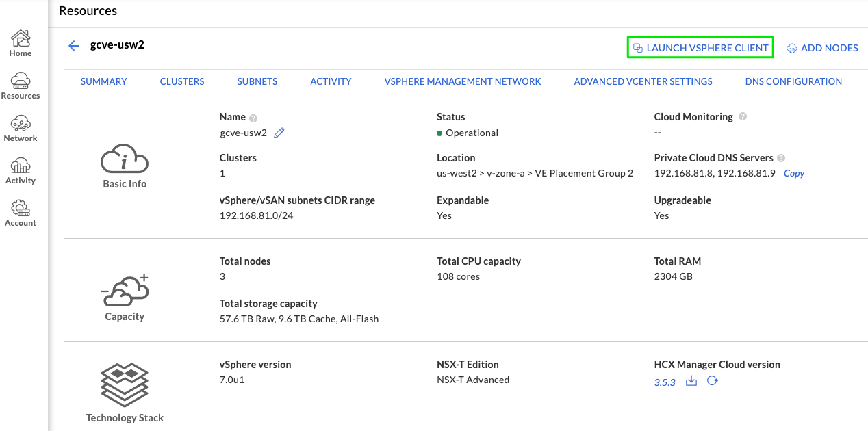Screen dimensions: 868x431
Task: Click the Total nodes value 3
Action: pos(222,277)
